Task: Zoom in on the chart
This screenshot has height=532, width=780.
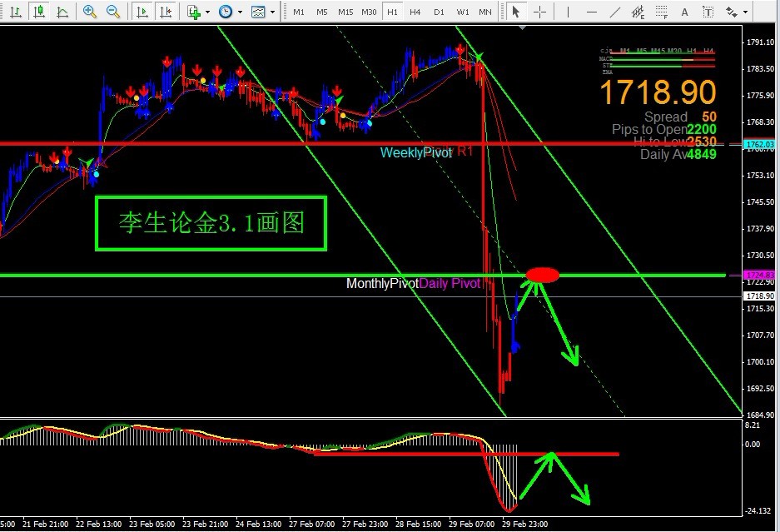Action: (x=90, y=12)
